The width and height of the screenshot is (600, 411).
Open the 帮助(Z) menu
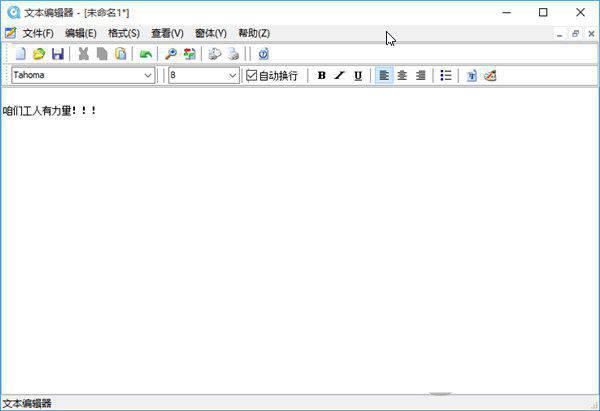click(x=254, y=33)
